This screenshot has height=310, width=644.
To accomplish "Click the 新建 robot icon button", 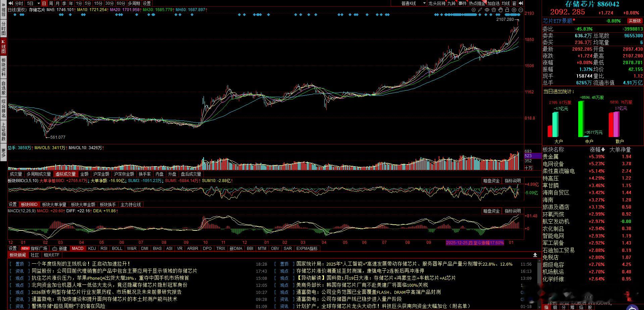I will click(x=60, y=249).
